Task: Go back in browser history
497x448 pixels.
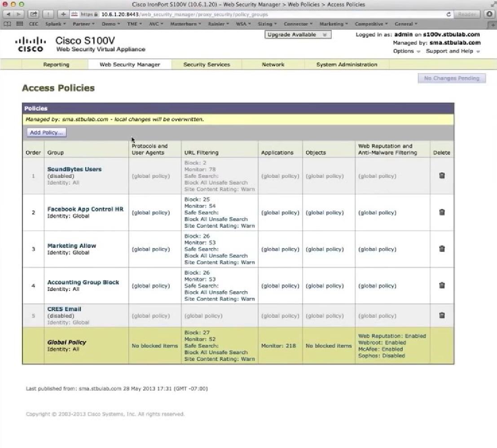Action: [x=8, y=14]
